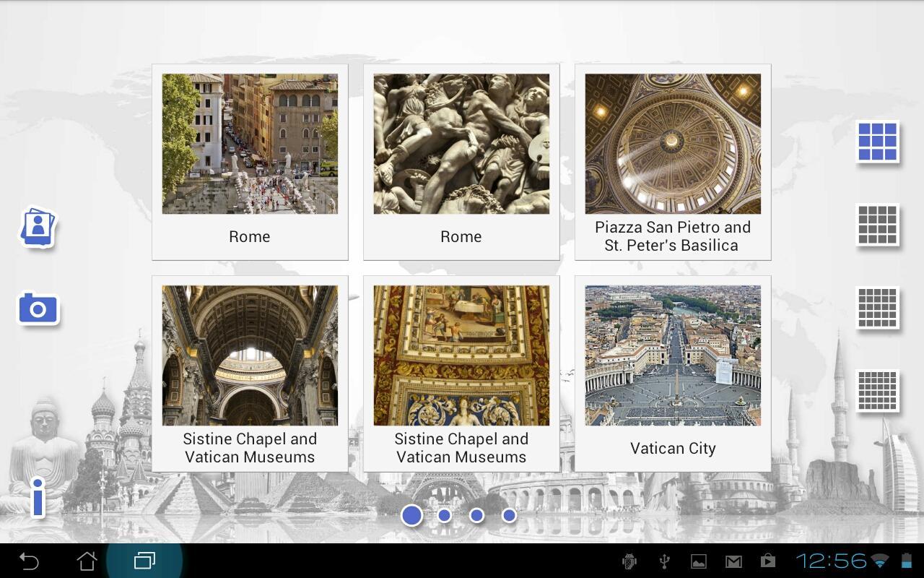924x578 pixels.
Task: Switch to the six-column densest grid icon
Action: pos(877,390)
